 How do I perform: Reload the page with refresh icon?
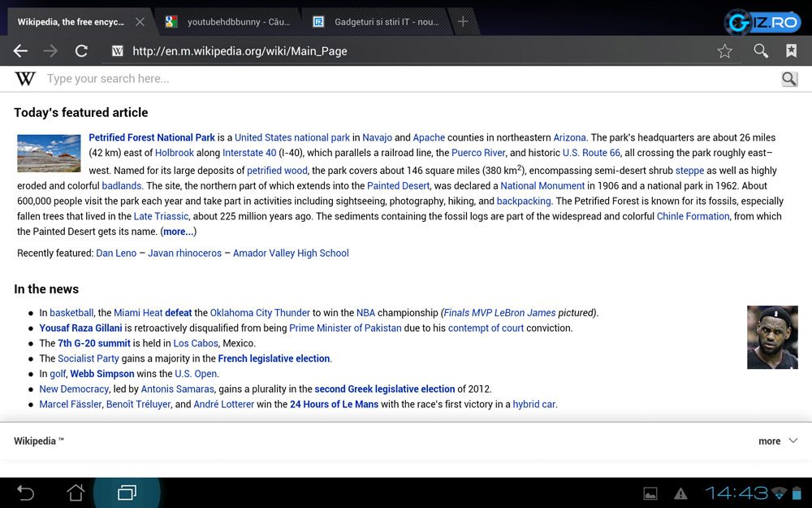click(81, 51)
